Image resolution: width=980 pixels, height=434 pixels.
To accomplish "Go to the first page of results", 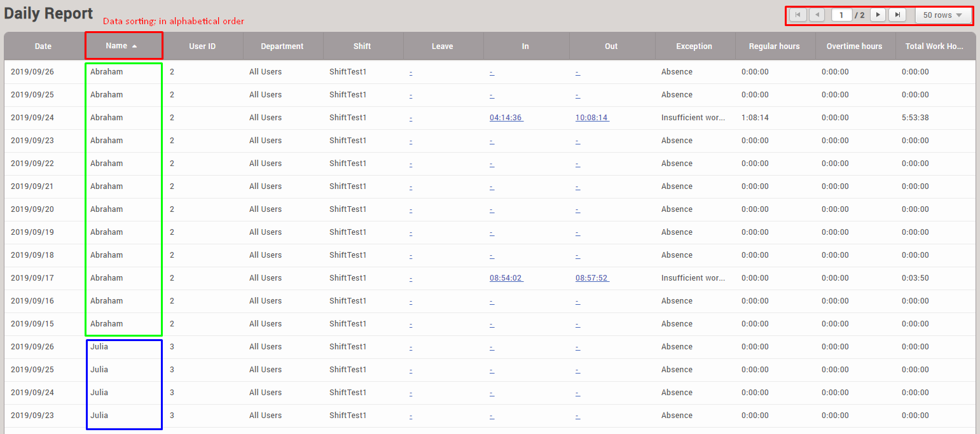I will click(797, 15).
